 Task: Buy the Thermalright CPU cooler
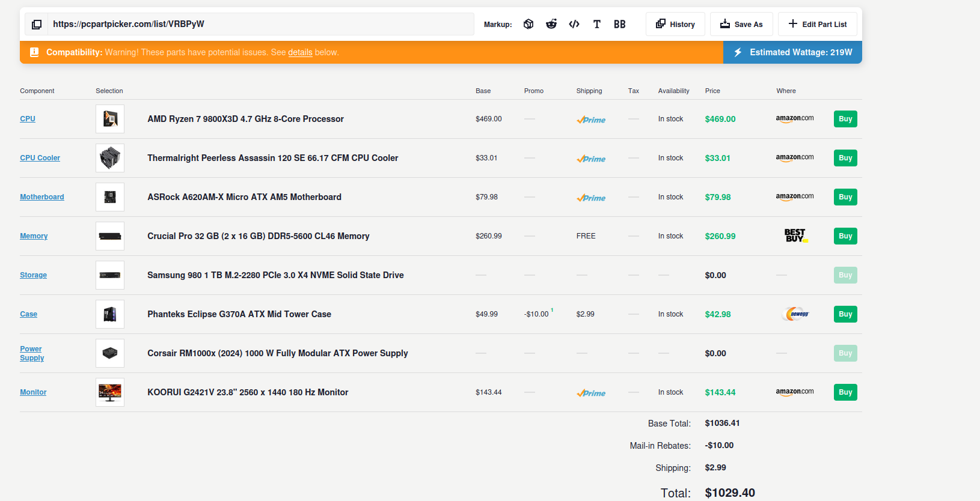[x=845, y=158]
